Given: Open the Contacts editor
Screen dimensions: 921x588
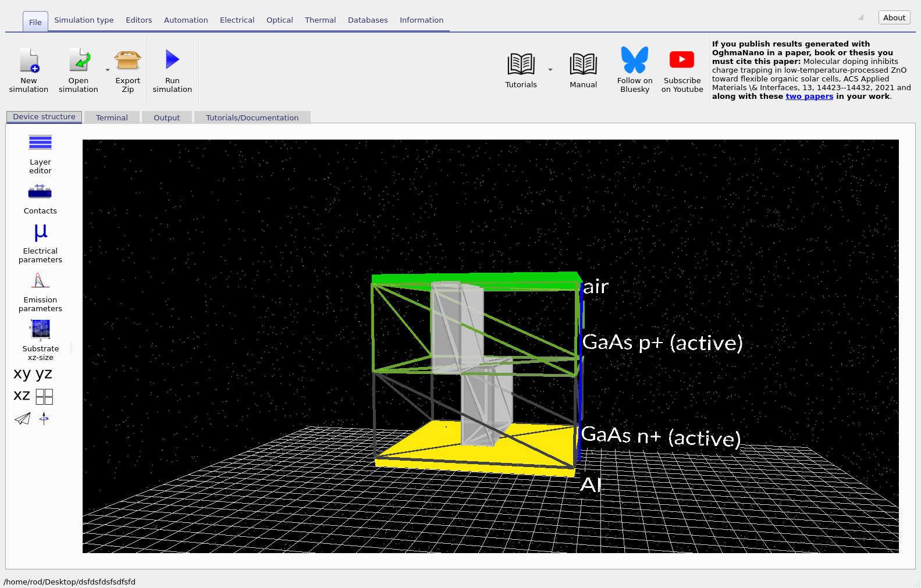Looking at the screenshot, I should click(40, 193).
